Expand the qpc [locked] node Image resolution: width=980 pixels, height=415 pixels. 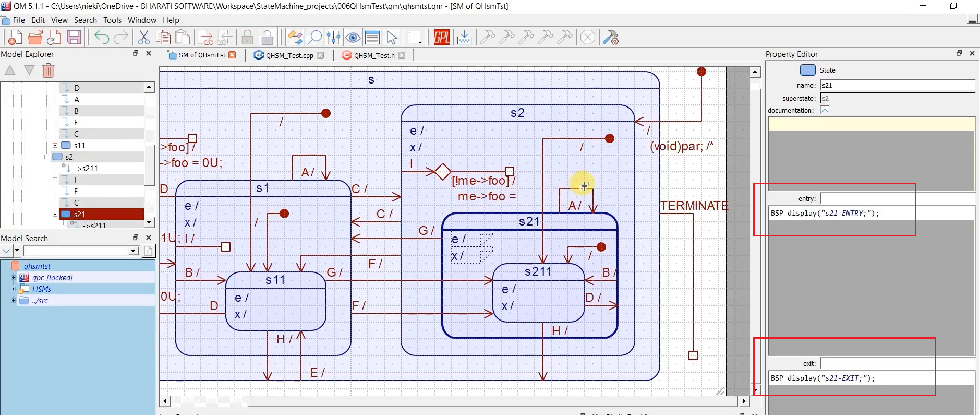click(13, 278)
